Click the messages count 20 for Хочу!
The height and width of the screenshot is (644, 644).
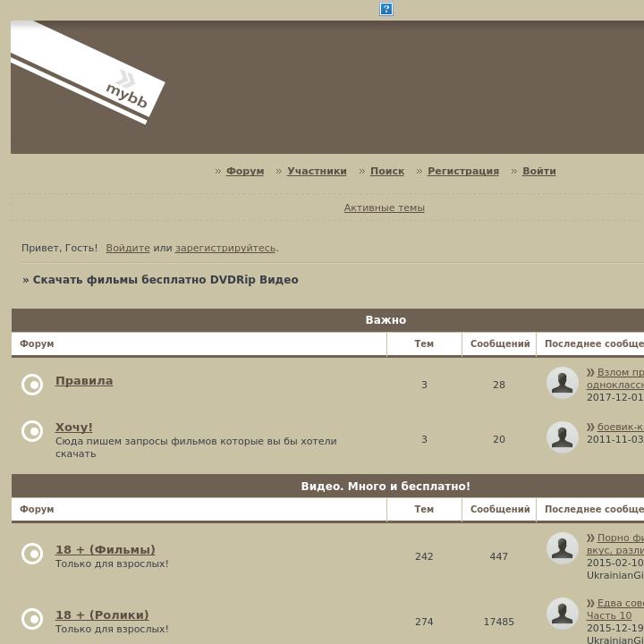(x=499, y=439)
